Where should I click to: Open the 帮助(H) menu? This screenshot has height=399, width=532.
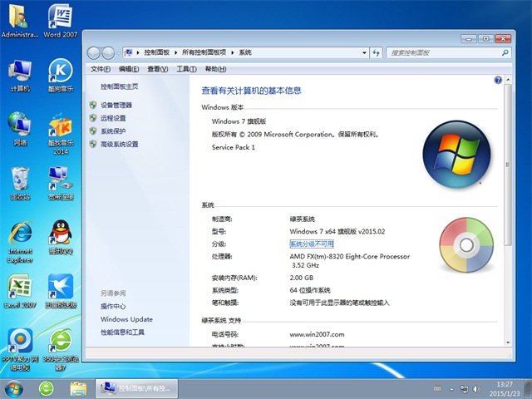coord(215,69)
